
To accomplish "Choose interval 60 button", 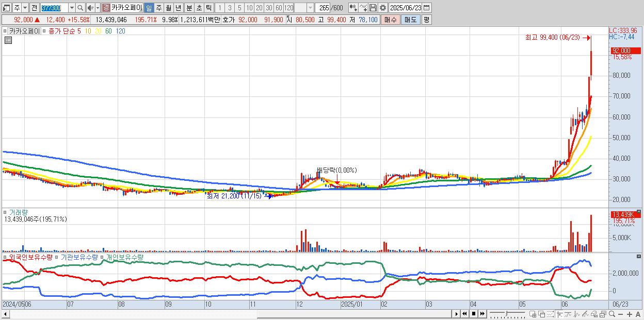I will tap(279, 8).
